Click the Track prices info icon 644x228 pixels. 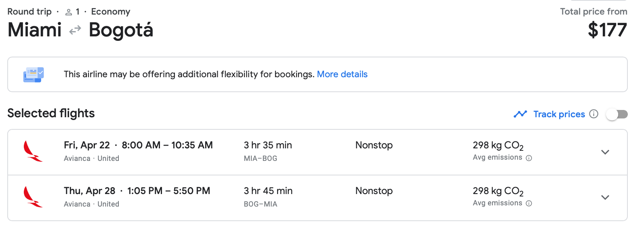(x=593, y=114)
